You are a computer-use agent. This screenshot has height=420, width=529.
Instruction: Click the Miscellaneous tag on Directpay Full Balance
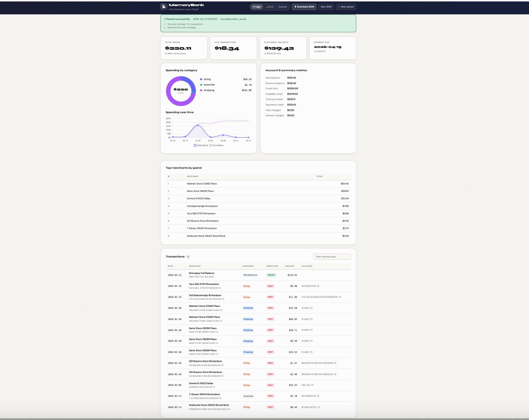coord(250,275)
